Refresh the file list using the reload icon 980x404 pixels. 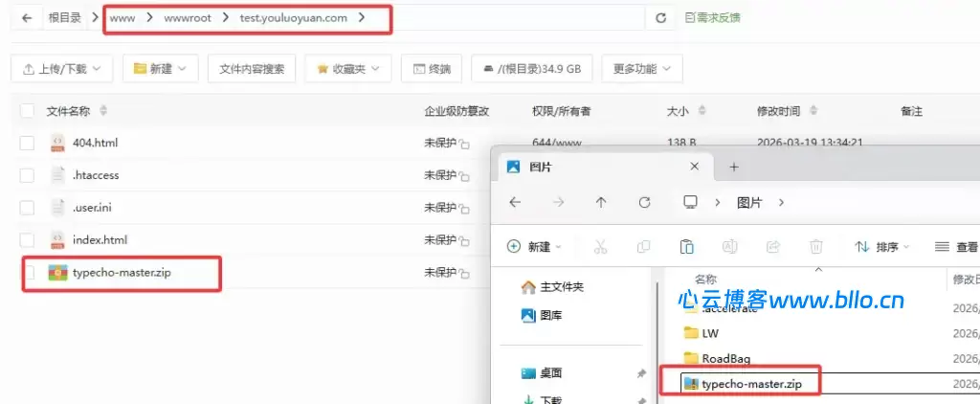click(660, 17)
